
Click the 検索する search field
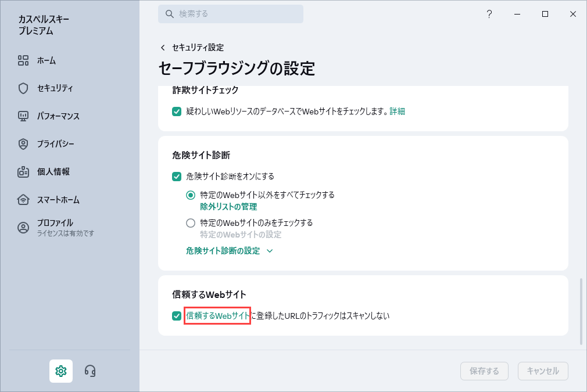tap(231, 14)
